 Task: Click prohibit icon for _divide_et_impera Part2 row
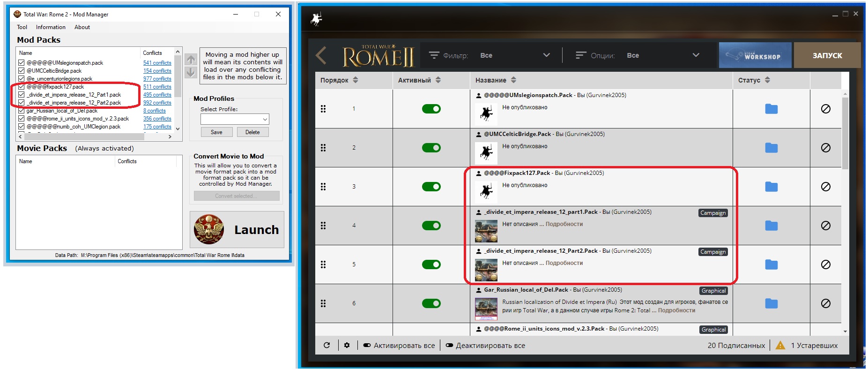[826, 264]
